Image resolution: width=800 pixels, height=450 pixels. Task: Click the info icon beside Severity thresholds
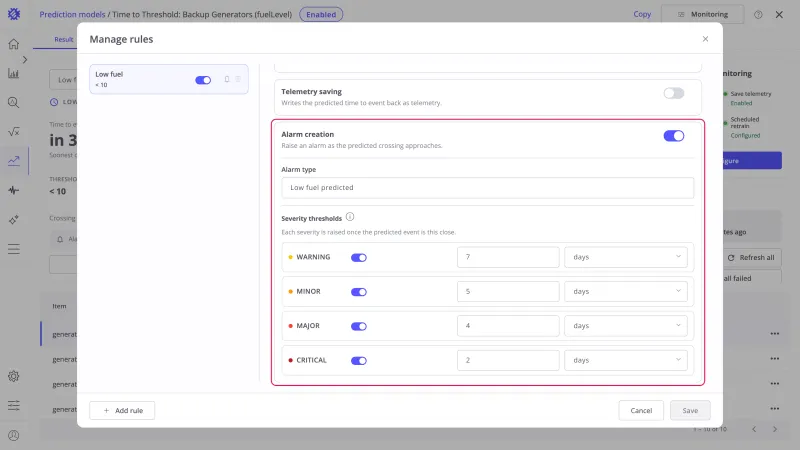click(x=350, y=217)
